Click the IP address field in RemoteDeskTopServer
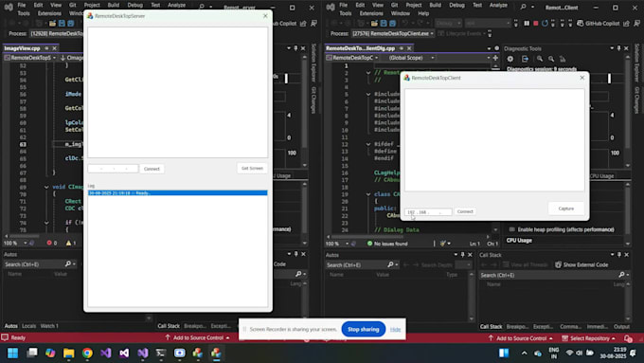 click(113, 169)
